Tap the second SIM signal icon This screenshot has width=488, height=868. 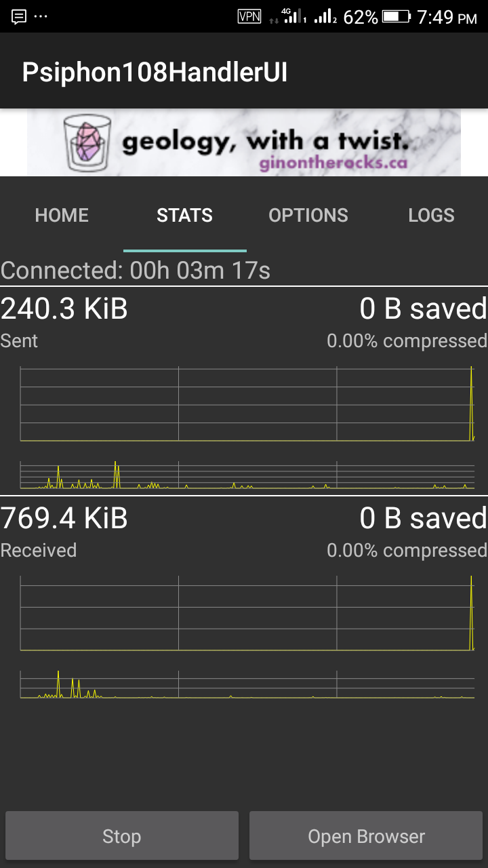[x=325, y=16]
